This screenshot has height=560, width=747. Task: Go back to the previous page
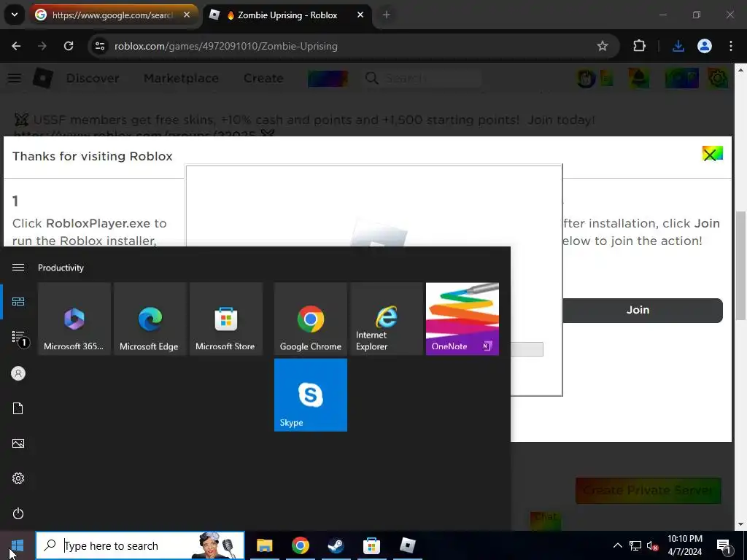[16, 46]
